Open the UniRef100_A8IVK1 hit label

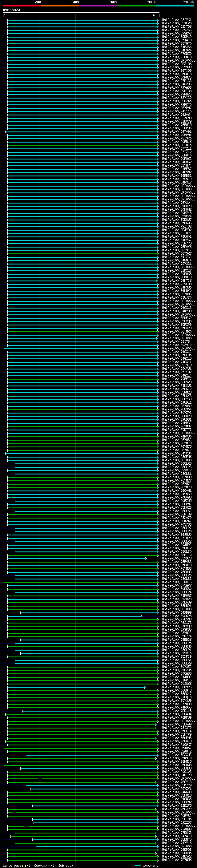click(176, 20)
